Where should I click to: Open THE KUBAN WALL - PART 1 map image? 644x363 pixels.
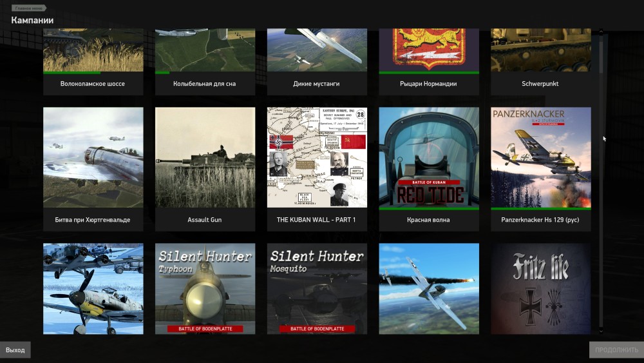tap(317, 157)
